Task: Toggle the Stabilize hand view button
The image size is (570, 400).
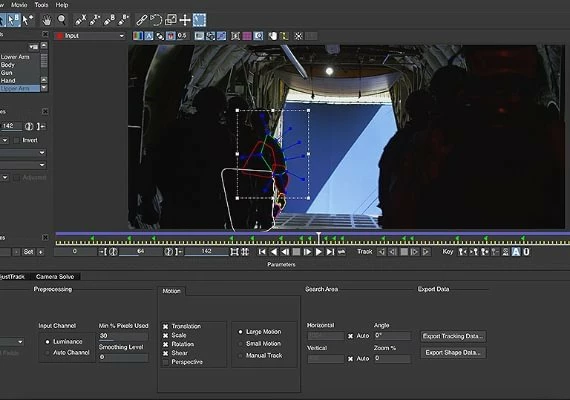Action: pos(273,36)
